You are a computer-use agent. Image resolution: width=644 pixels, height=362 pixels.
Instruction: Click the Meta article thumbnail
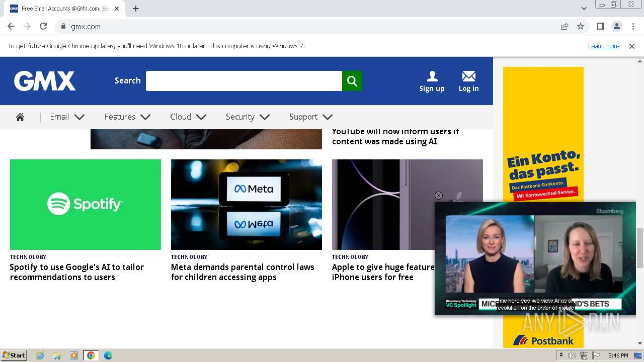click(x=247, y=205)
